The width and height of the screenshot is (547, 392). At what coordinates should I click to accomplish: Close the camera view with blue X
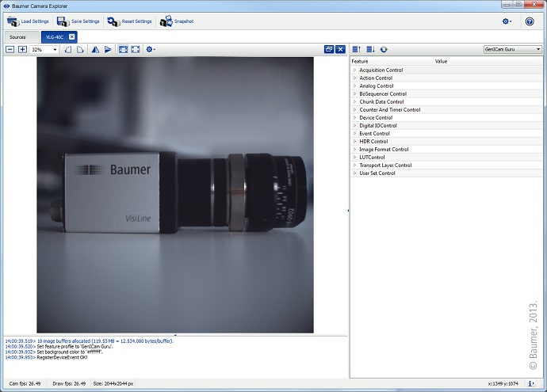click(x=340, y=49)
